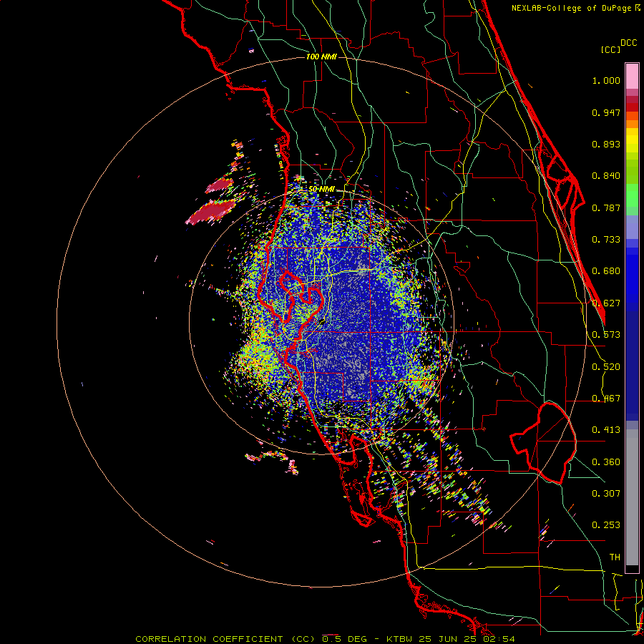The image size is (644, 644).
Task: Click the 0.307 scale value
Action: pyautogui.click(x=606, y=493)
